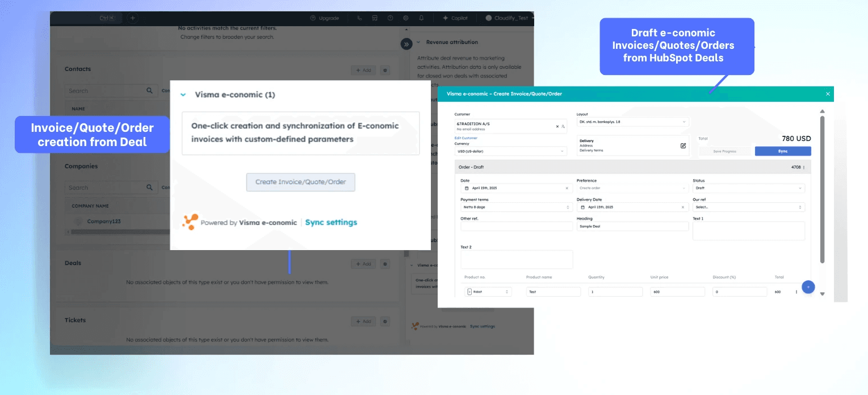Click Add button on Tickets card
Viewport: 868px width, 395px height.
[x=363, y=322]
